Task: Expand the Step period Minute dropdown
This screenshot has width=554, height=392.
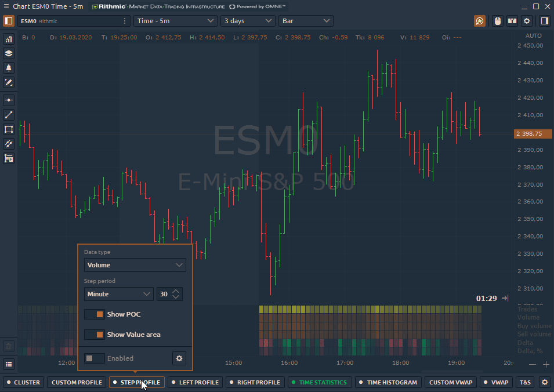Action: coord(119,294)
